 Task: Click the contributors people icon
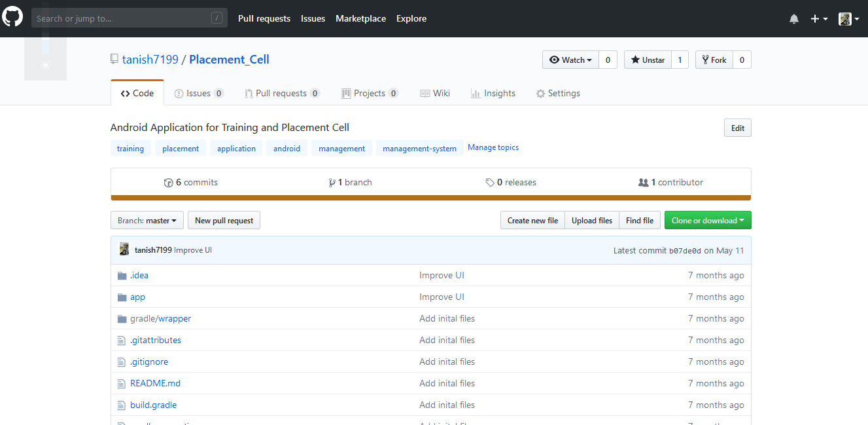[643, 183]
